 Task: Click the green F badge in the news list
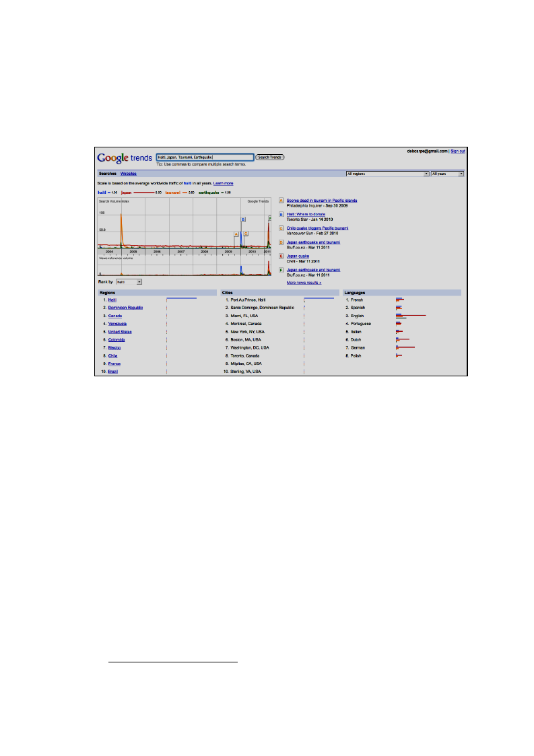[281, 270]
